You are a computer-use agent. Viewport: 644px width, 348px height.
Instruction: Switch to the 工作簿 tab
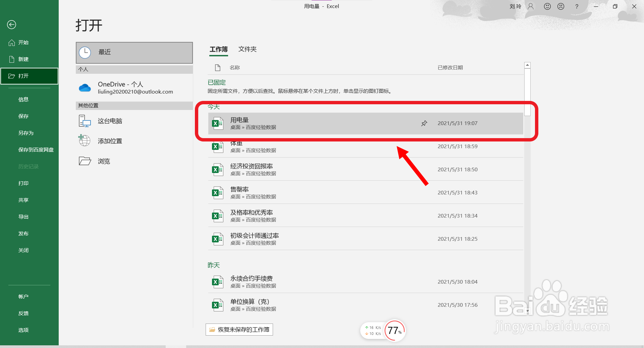219,49
